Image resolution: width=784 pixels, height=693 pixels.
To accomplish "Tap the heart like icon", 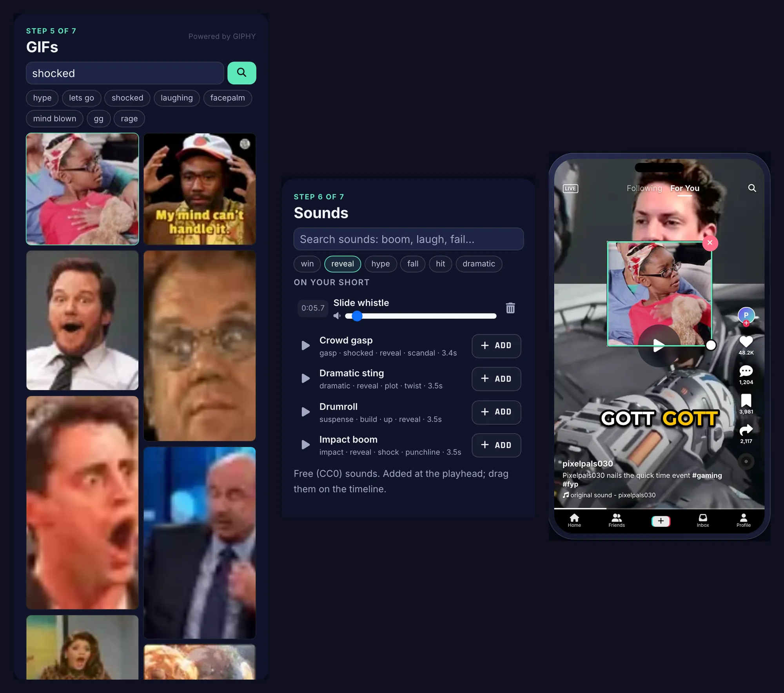I will (x=746, y=342).
